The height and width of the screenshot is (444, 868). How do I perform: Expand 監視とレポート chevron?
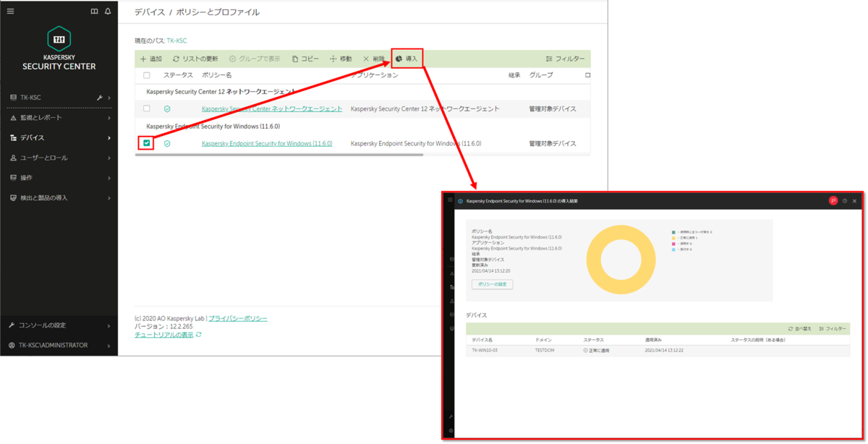[x=109, y=118]
